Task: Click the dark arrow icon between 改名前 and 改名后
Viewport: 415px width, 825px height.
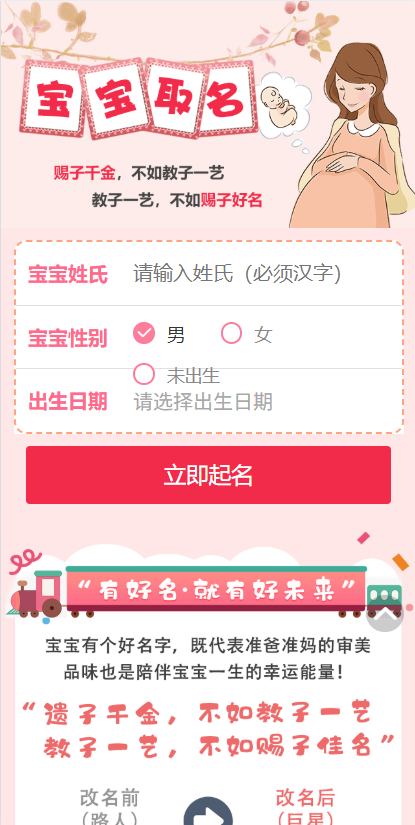Action: 208,811
